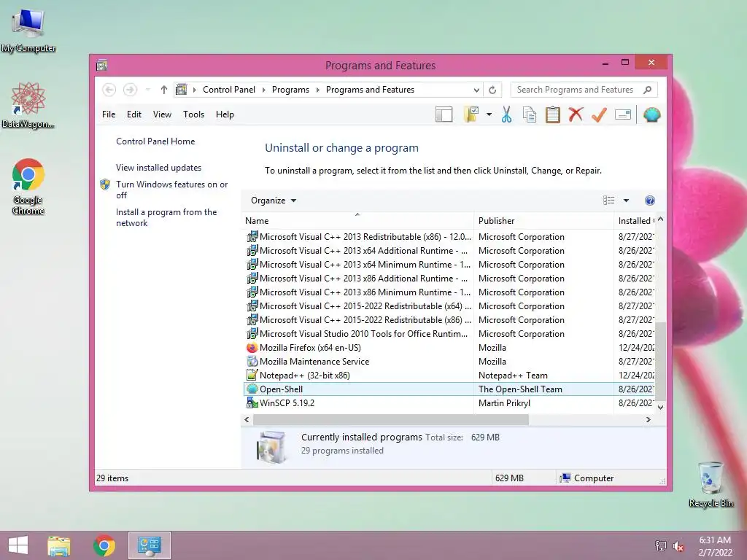Click the Up one level arrow
Image resolution: width=747 pixels, height=560 pixels.
point(164,90)
